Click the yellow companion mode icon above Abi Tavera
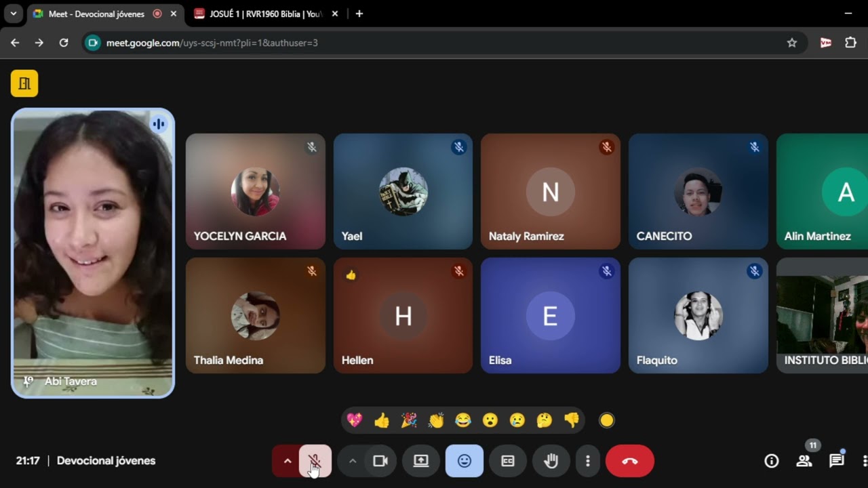The image size is (868, 488). coord(24,83)
